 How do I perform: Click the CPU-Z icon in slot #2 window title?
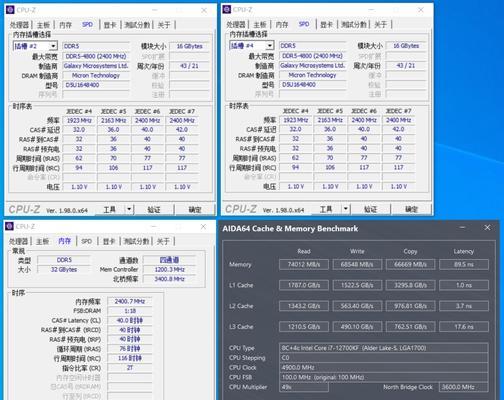(10, 10)
